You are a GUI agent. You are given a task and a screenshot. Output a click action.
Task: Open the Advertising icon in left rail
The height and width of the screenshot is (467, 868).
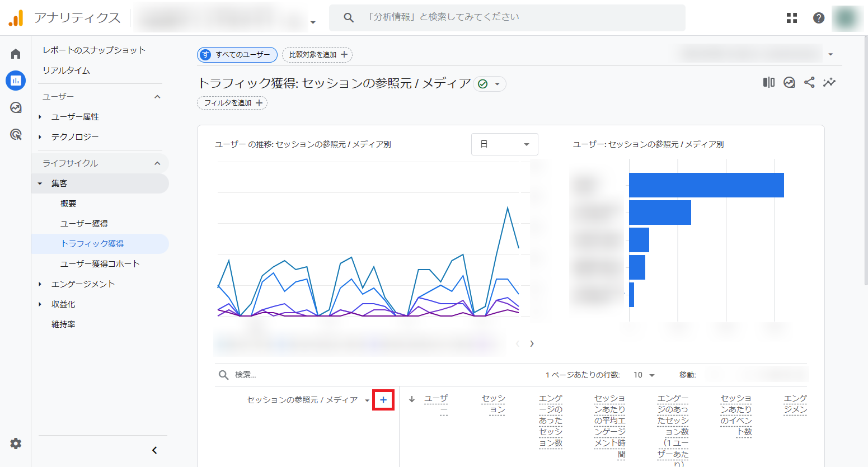click(x=16, y=134)
